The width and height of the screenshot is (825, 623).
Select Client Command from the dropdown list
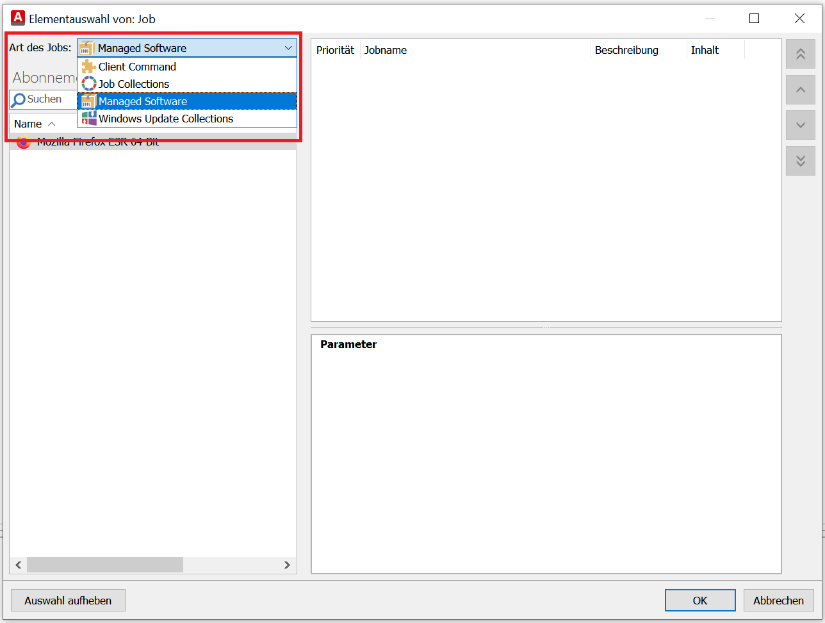tap(137, 67)
